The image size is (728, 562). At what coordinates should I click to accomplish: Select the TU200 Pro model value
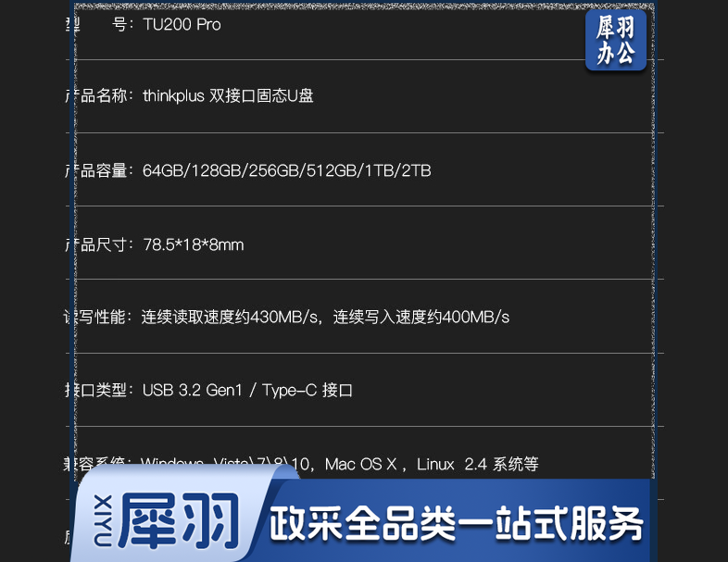pyautogui.click(x=182, y=25)
